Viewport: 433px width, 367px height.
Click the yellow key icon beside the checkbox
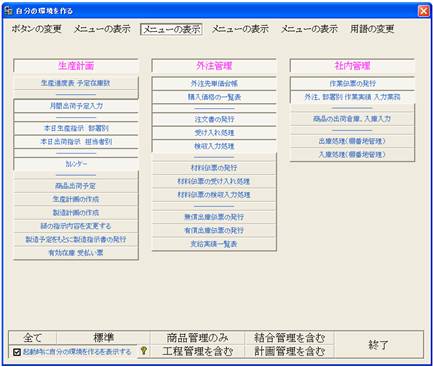(144, 350)
